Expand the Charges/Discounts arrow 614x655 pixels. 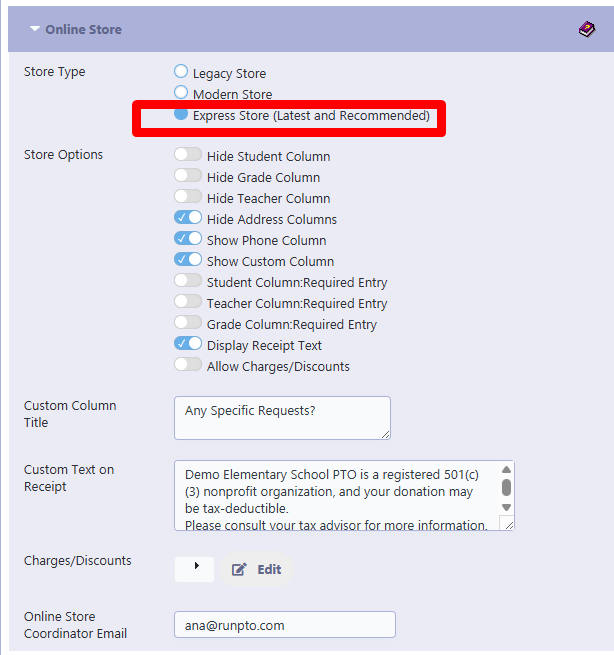point(195,569)
